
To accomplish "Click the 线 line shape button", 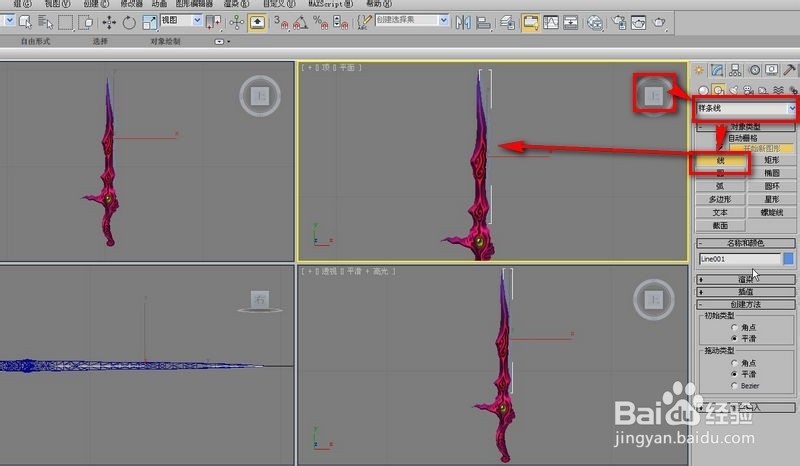I will (720, 160).
